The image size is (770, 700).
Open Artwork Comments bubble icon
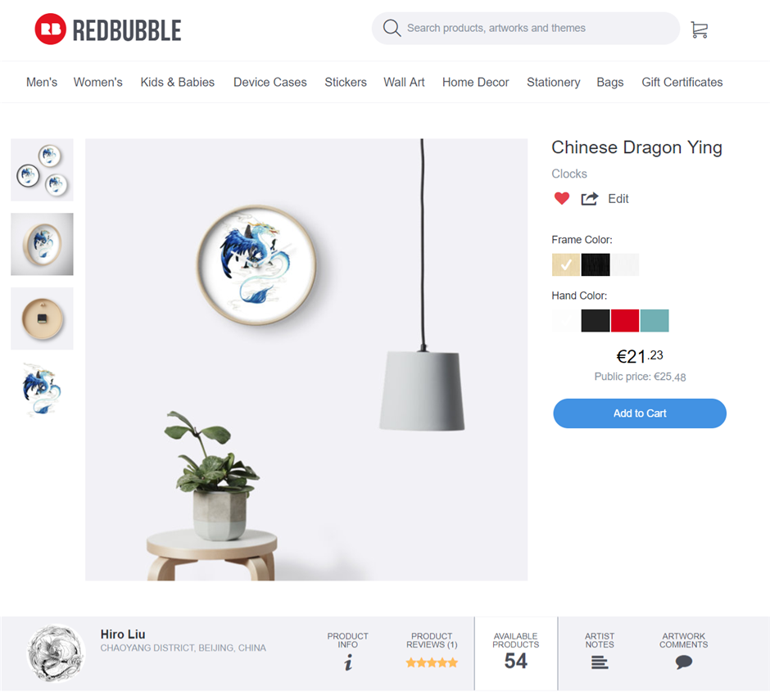point(683,662)
